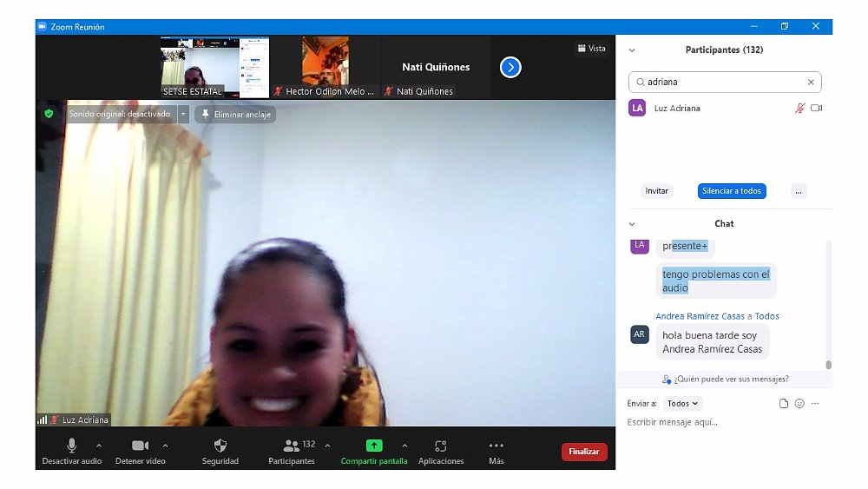Toggle Luz Adriana's muted microphone icon
868x489 pixels.
pyautogui.click(x=799, y=109)
